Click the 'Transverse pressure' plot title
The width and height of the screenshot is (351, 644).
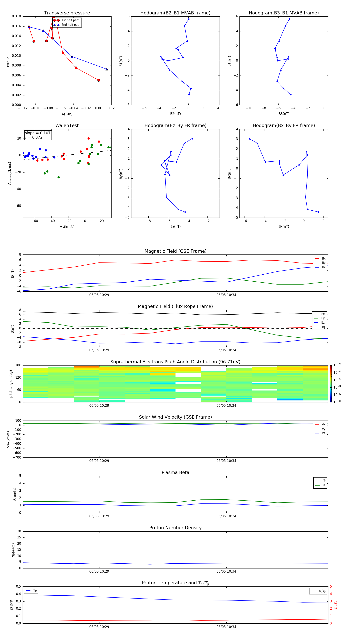(x=67, y=13)
